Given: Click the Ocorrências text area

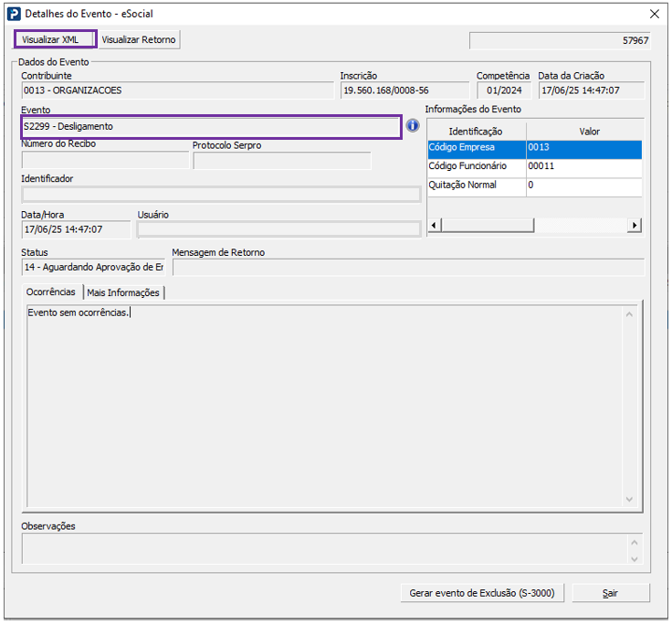Looking at the screenshot, I should point(324,407).
